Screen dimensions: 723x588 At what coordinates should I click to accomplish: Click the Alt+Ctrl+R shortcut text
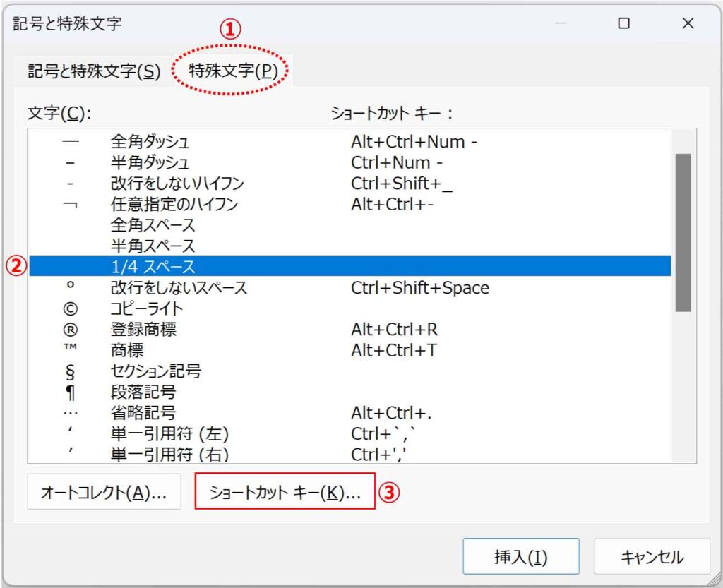coord(394,330)
